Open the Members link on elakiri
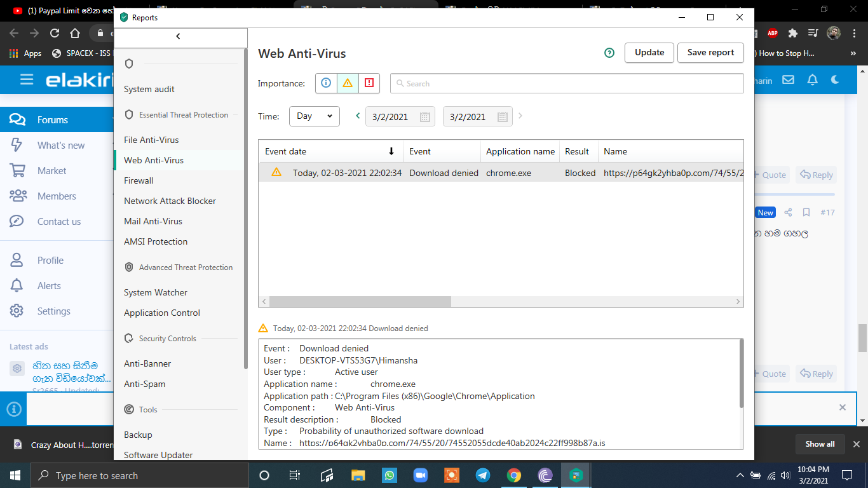Screen dimensions: 868x488 tap(57, 196)
